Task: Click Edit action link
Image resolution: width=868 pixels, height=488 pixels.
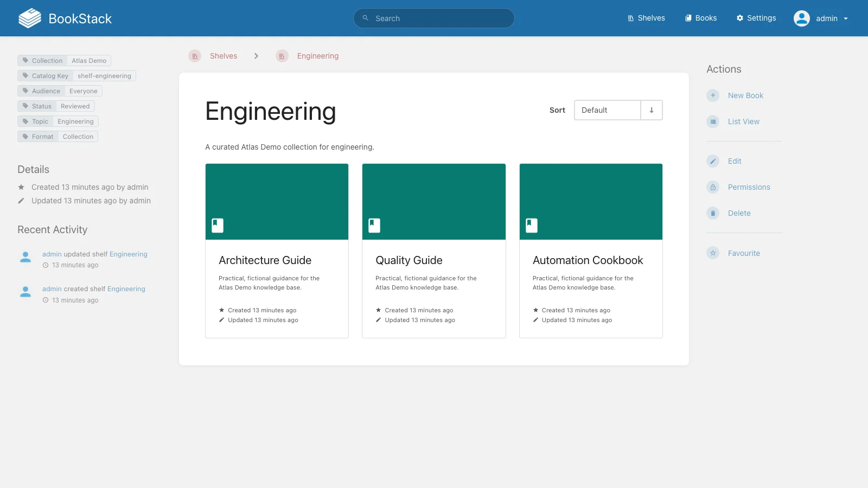Action: click(x=735, y=161)
